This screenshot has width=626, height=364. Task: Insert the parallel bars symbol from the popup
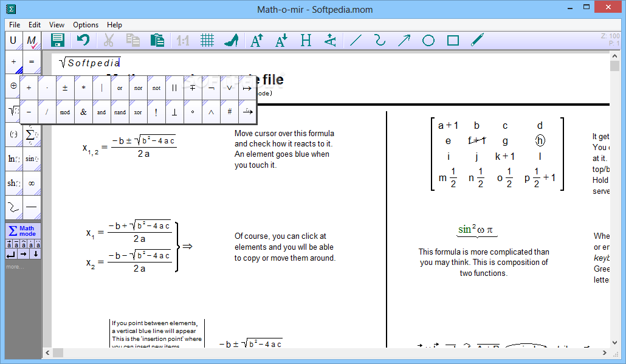174,88
